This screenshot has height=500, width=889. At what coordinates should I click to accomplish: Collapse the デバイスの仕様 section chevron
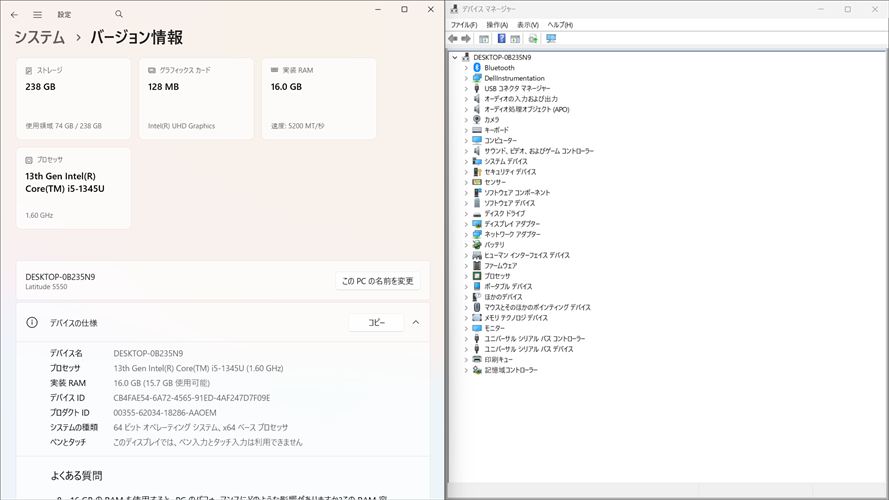coord(416,323)
